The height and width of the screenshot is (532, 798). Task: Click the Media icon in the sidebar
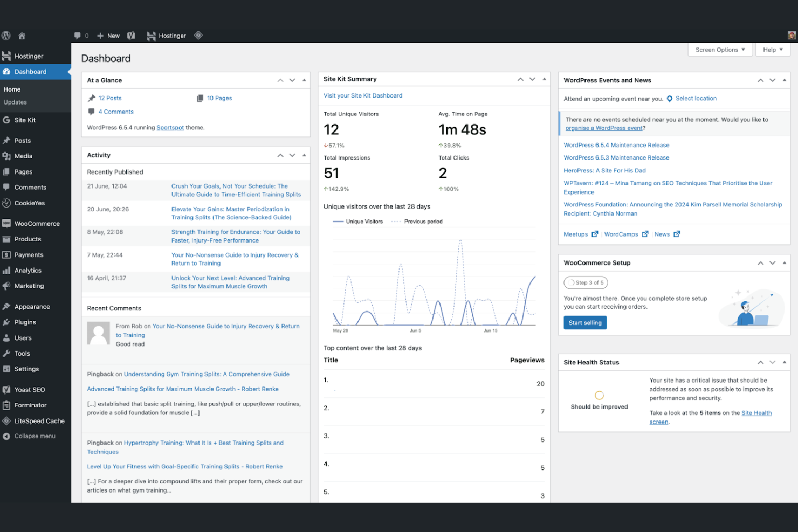(6, 156)
